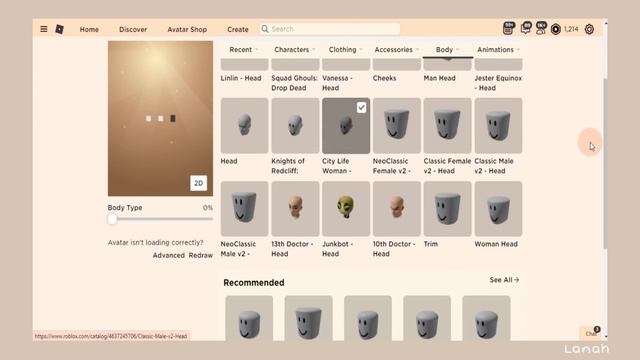640x360 pixels.
Task: Open the hamburger navigation menu
Action: click(44, 29)
